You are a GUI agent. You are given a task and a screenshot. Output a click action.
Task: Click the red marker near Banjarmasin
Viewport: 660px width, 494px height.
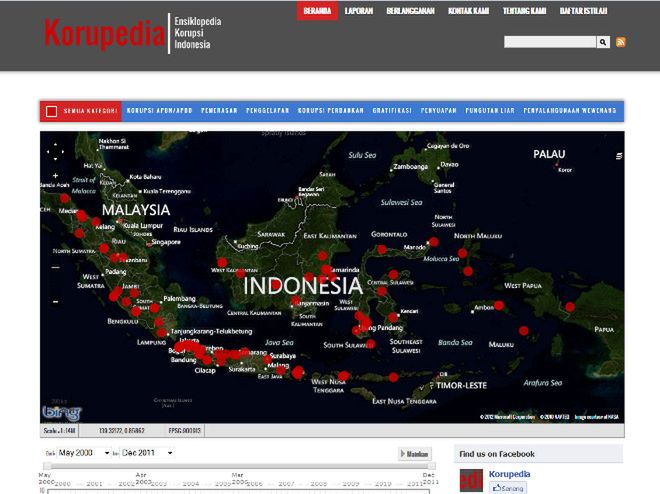tap(296, 300)
